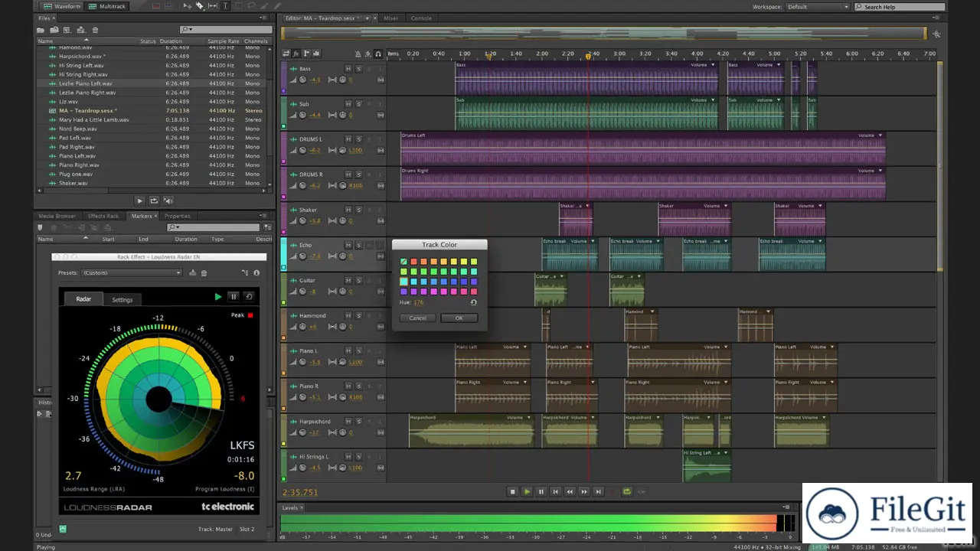Pause the Loudness Radar meter

[x=234, y=297]
